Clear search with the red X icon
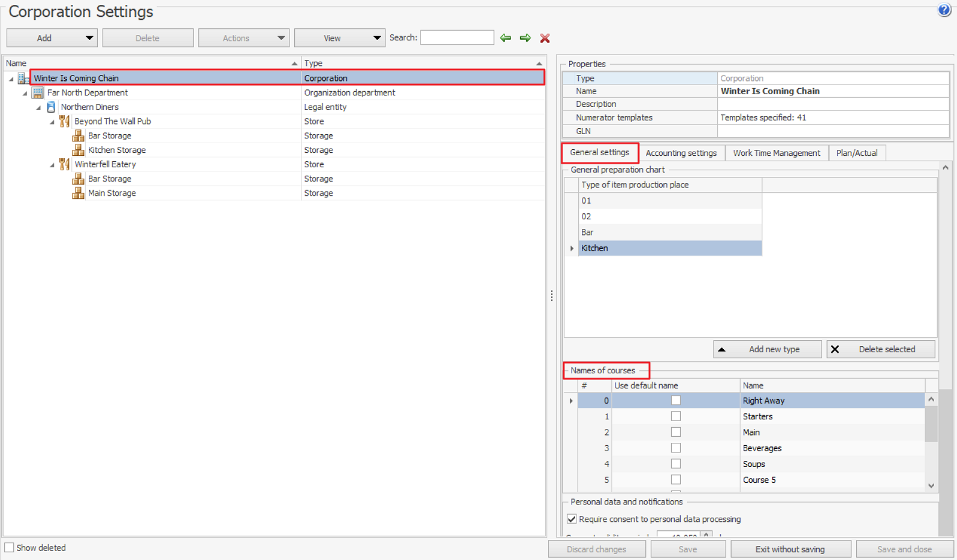This screenshot has width=957, height=560. [x=545, y=38]
